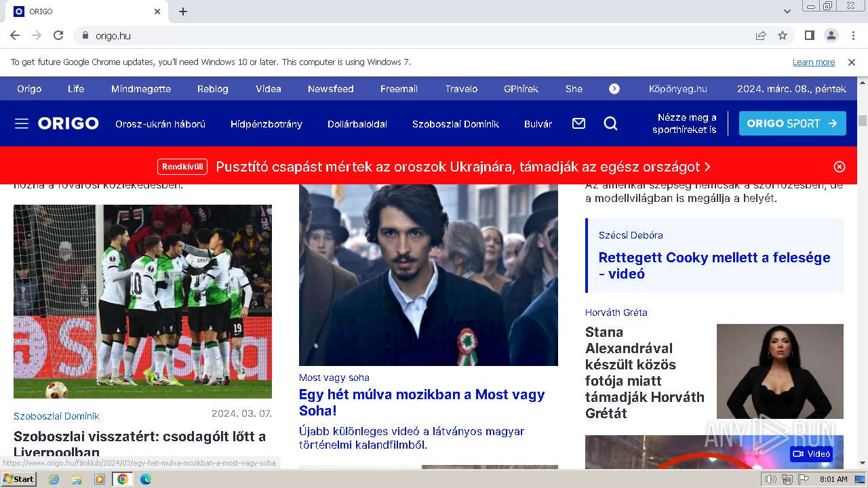This screenshot has height=488, width=868.
Task: Click the volume speaker tray icon
Action: [x=770, y=479]
